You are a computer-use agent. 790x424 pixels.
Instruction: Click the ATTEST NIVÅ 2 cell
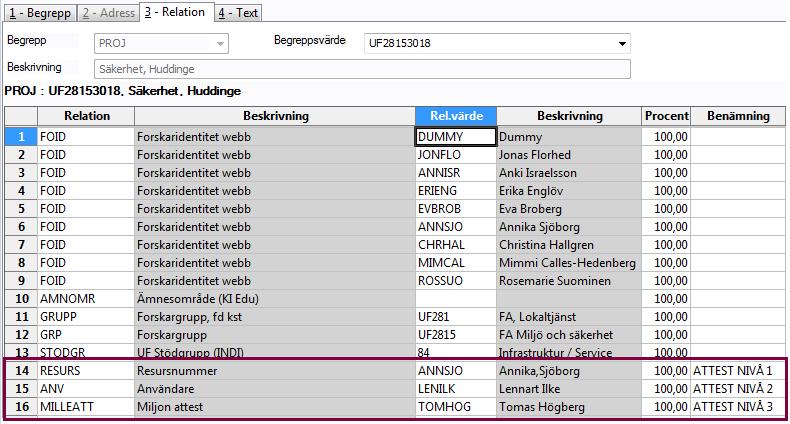(x=738, y=389)
